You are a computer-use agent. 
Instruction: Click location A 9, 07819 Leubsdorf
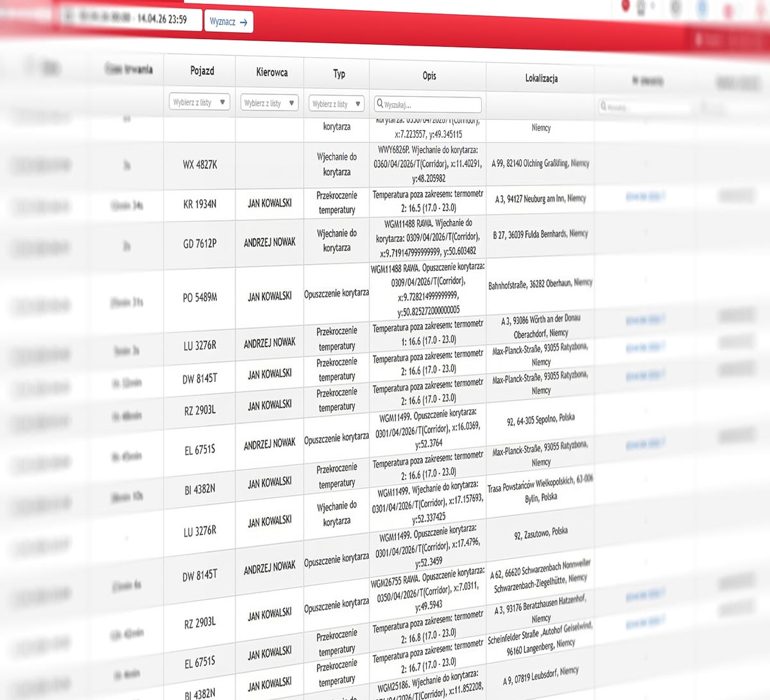point(540,675)
